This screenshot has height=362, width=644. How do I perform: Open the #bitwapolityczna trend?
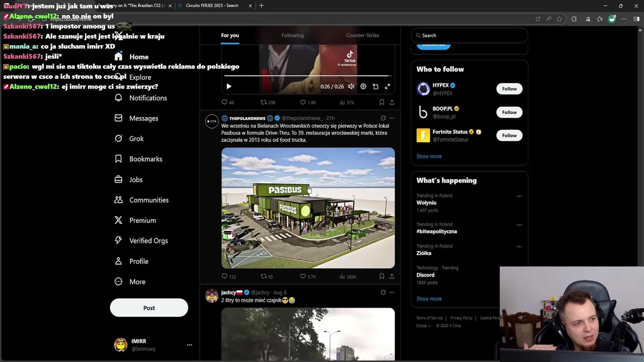pos(436,231)
